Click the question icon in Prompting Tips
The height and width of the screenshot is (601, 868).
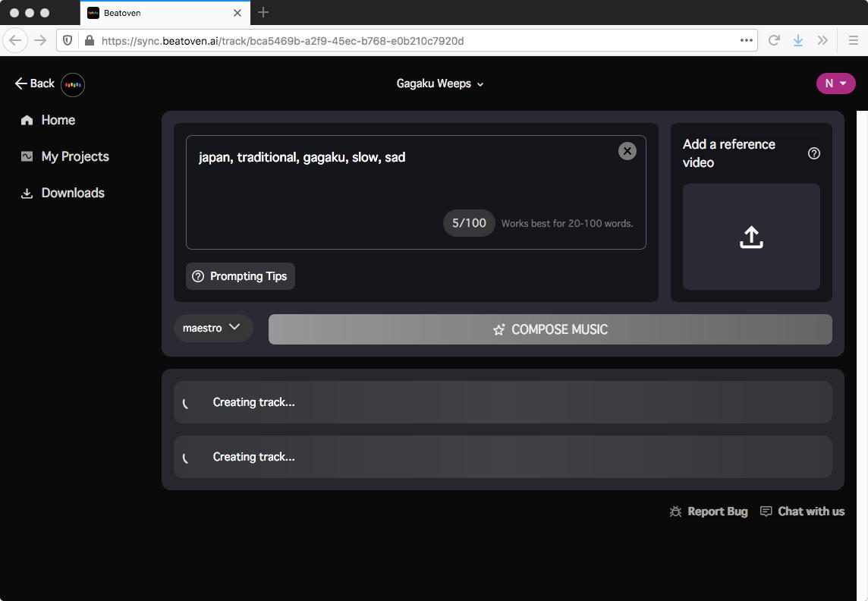(x=197, y=276)
